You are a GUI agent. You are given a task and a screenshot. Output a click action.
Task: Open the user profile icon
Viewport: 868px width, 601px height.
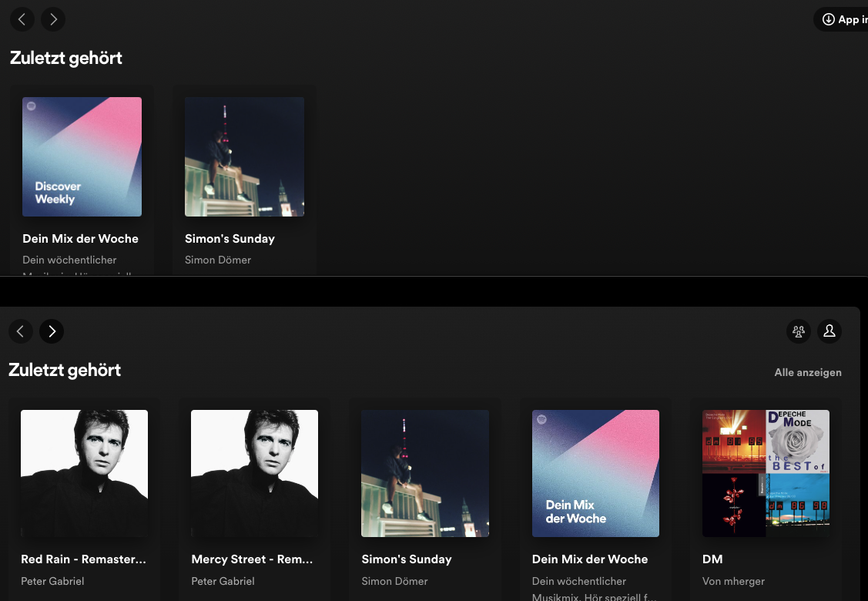(829, 331)
